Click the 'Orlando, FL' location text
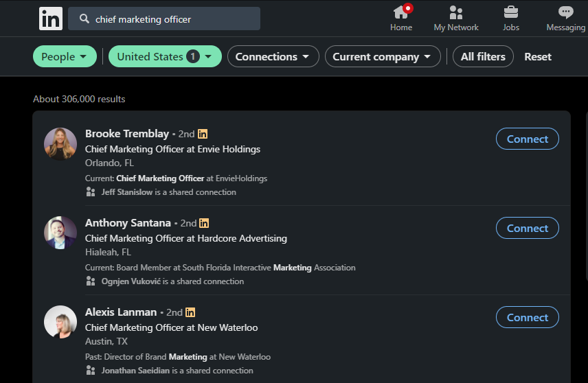The height and width of the screenshot is (383, 588). pos(109,163)
